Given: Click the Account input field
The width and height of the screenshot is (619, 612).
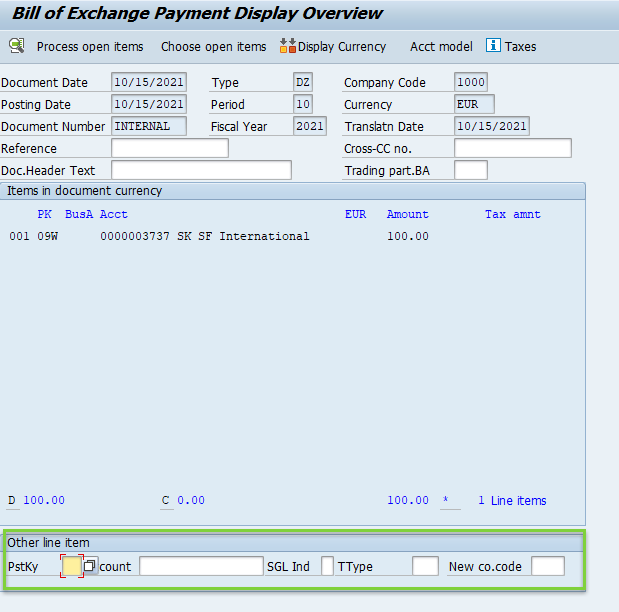Looking at the screenshot, I should (x=201, y=566).
